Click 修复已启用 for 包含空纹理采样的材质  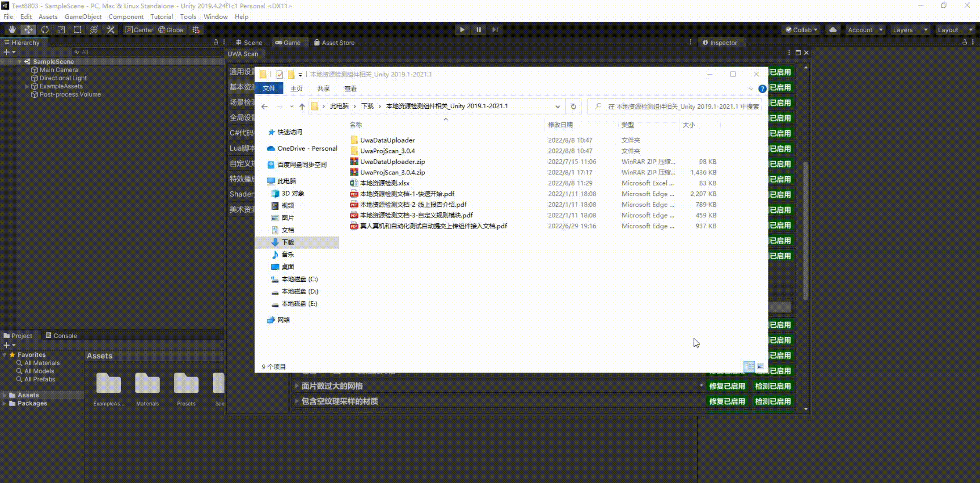(727, 401)
